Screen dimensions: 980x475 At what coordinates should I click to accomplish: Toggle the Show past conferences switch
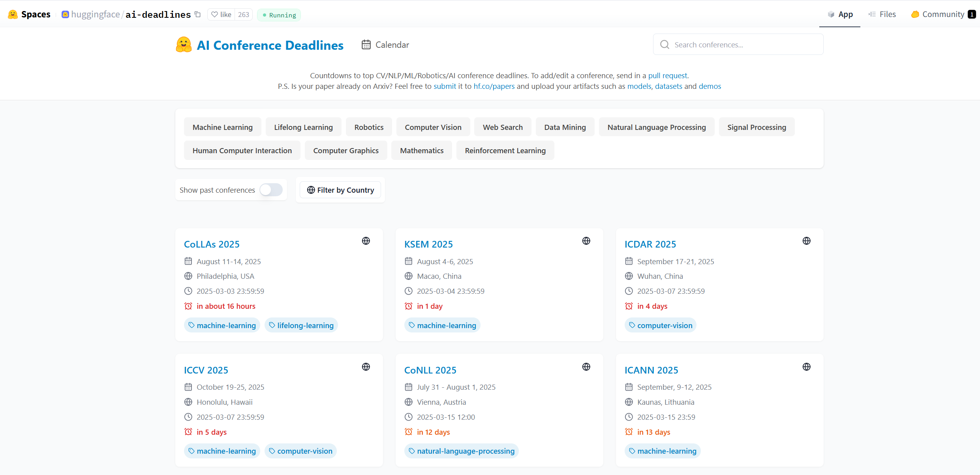point(271,190)
